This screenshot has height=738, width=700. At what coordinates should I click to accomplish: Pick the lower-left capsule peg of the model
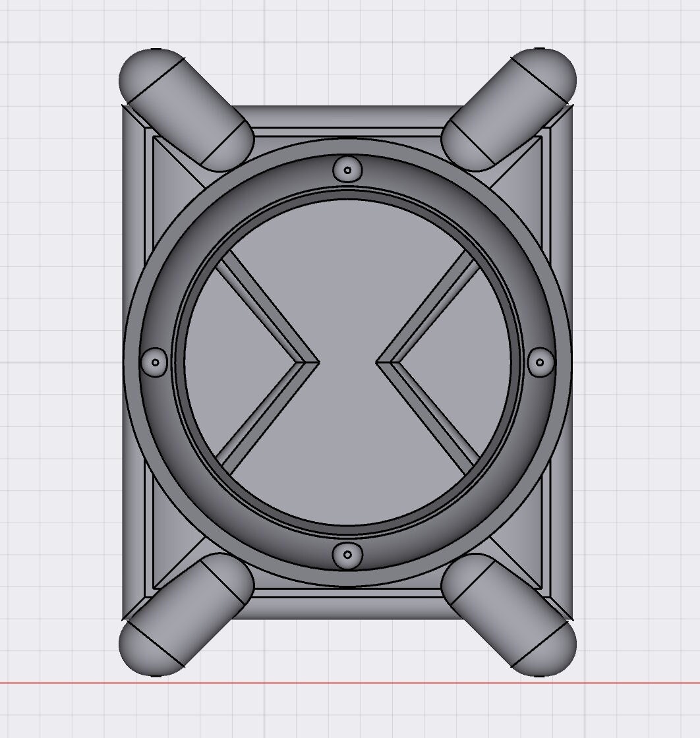186,615
